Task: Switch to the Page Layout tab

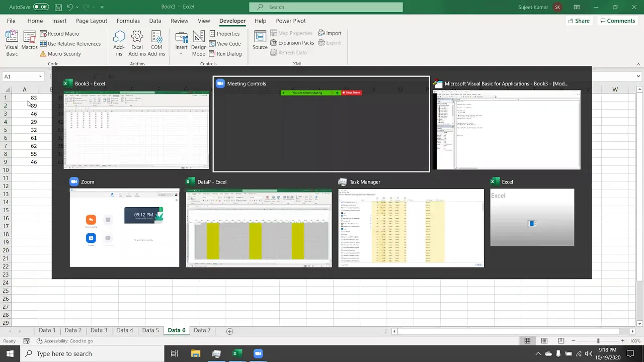Action: pos(92,21)
